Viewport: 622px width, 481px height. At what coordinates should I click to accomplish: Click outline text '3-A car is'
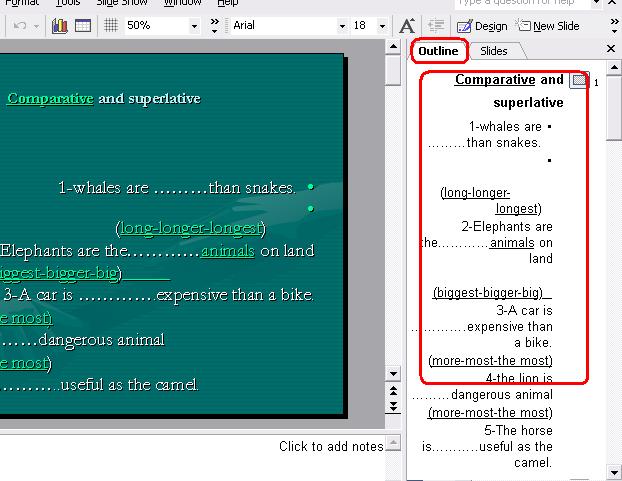click(524, 310)
